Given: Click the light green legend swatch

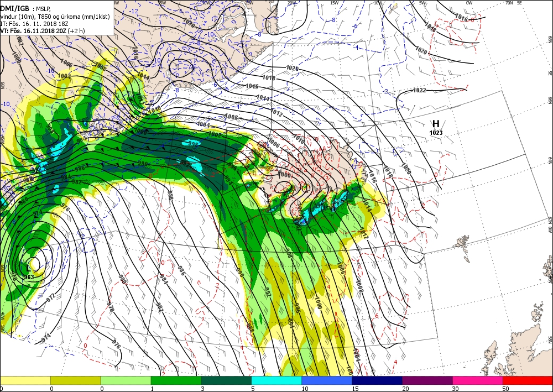Looking at the screenshot, I should coord(126,380).
